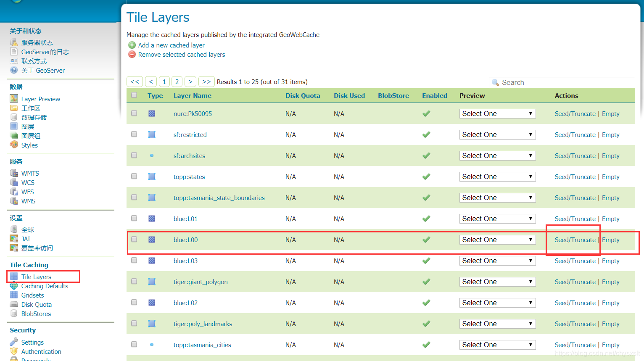Click the next page > button
The height and width of the screenshot is (361, 644).
(x=190, y=82)
